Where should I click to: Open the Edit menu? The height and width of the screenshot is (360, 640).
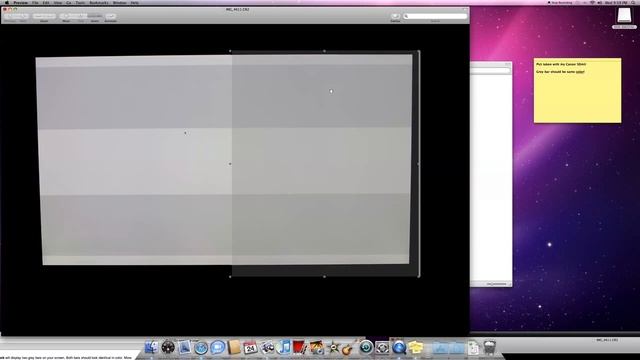coord(46,2)
